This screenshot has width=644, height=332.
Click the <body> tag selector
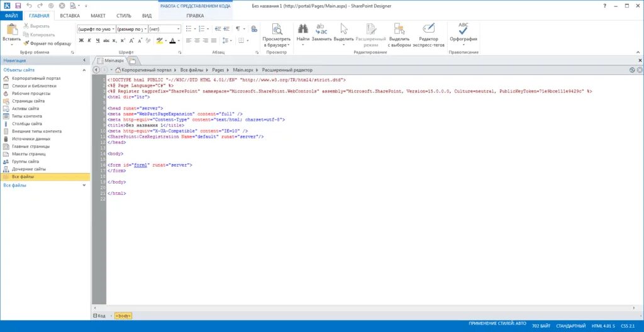point(123,316)
